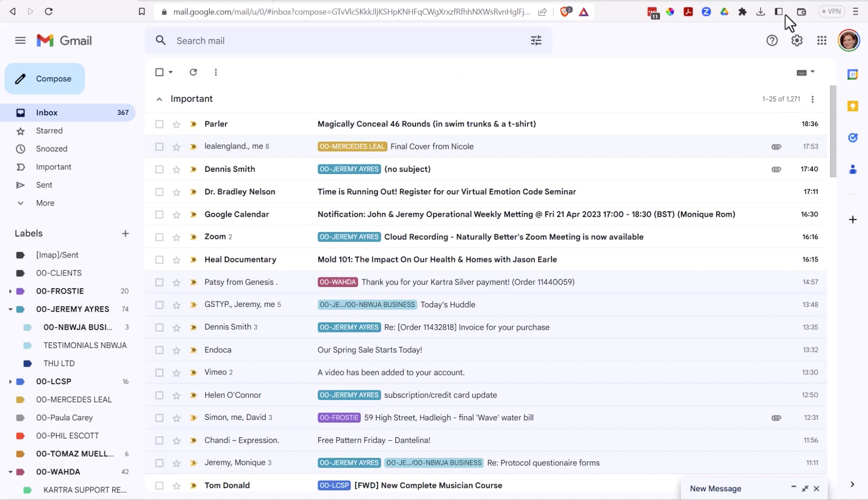Create a new label
The image size is (868, 500).
[125, 233]
